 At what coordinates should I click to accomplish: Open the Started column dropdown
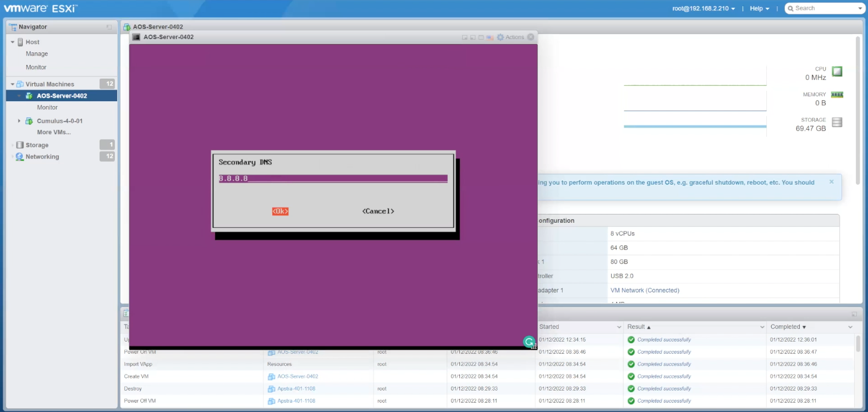point(619,327)
